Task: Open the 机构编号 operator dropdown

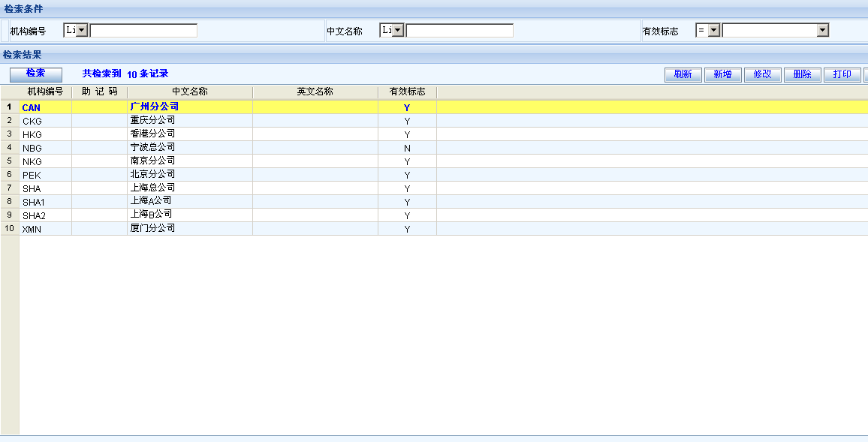Action: point(82,30)
